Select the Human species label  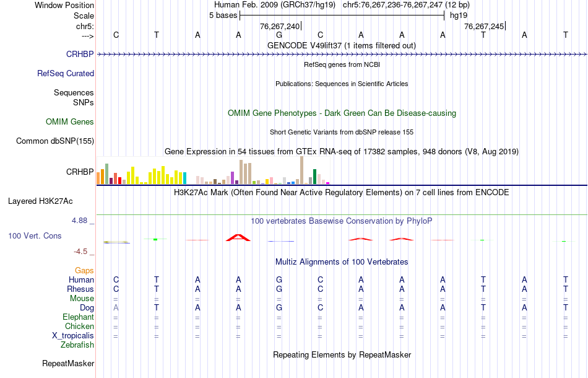click(81, 279)
